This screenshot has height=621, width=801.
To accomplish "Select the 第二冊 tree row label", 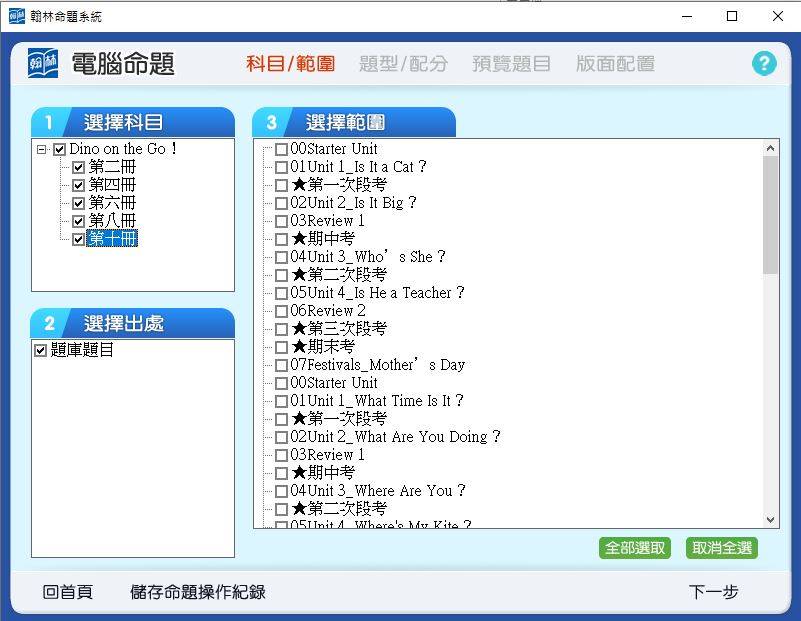I will click(x=112, y=167).
